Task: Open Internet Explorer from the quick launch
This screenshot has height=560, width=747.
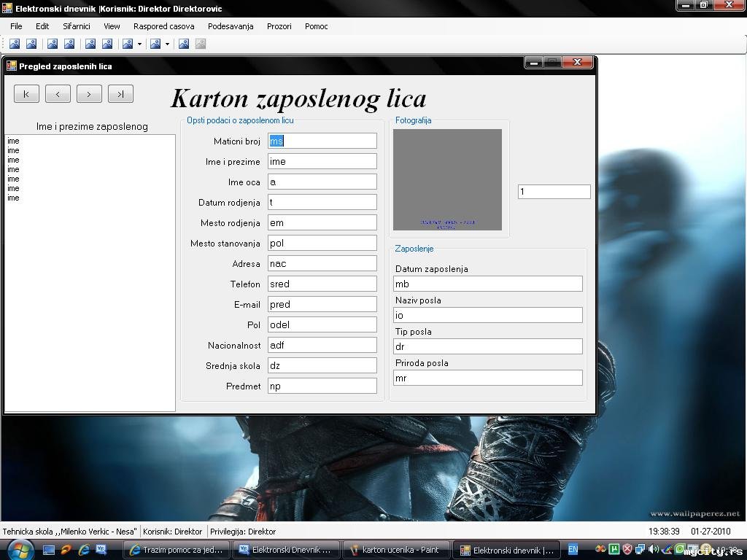Action: [84, 550]
